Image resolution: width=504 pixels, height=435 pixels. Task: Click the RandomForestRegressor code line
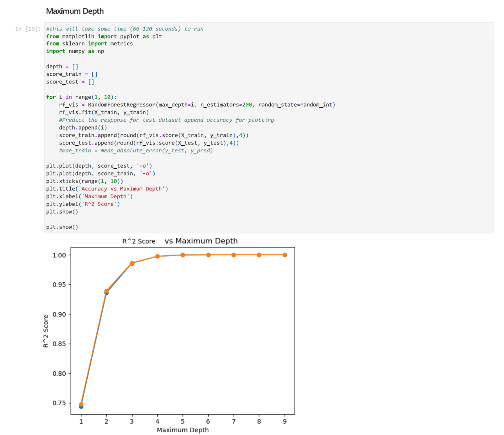(x=197, y=105)
